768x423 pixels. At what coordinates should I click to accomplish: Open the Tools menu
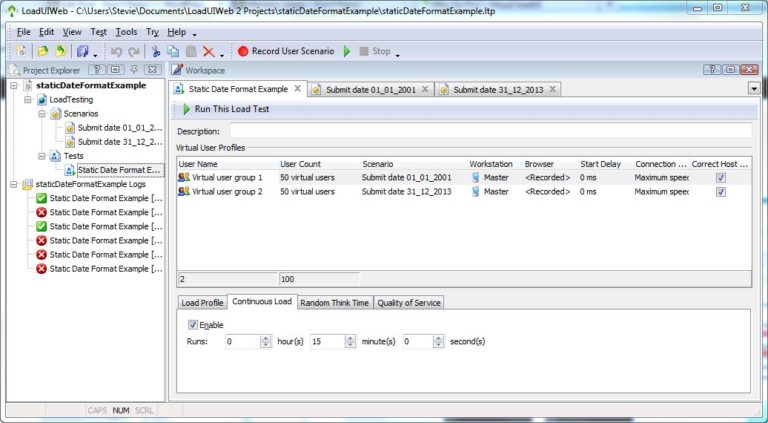125,32
